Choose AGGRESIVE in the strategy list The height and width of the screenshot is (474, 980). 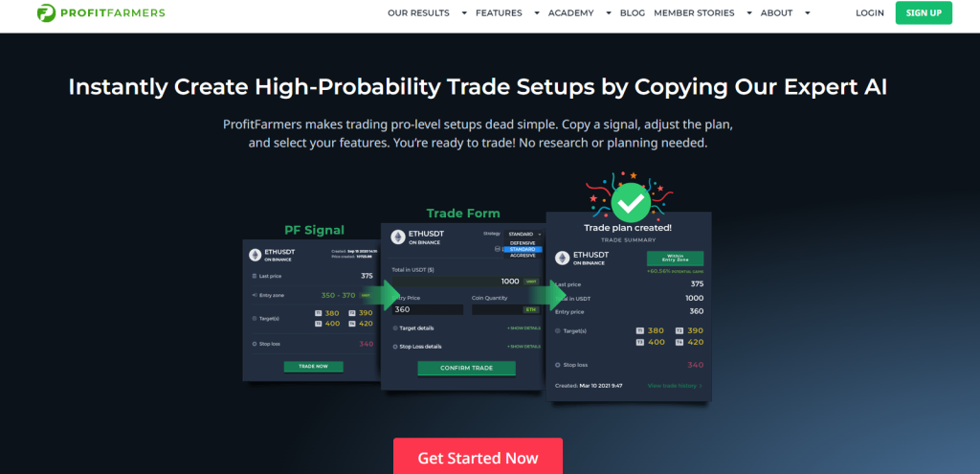523,255
